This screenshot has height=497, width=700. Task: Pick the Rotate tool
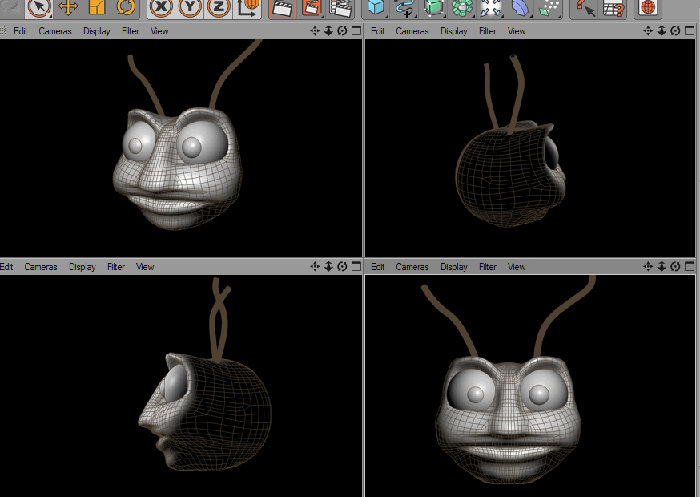point(126,7)
